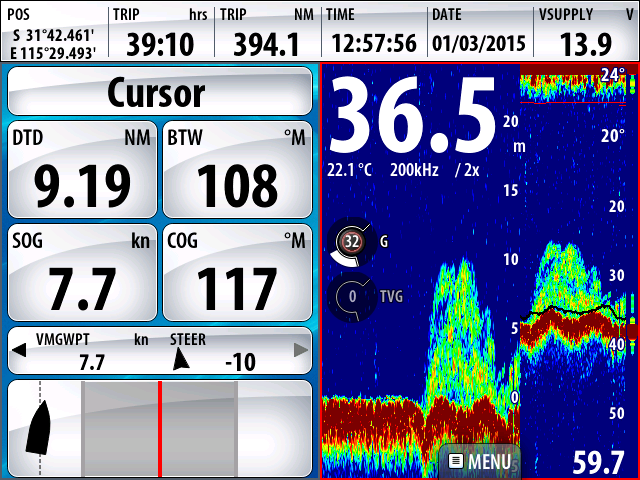Tap the COG course tile
640x480 pixels.
pyautogui.click(x=237, y=274)
